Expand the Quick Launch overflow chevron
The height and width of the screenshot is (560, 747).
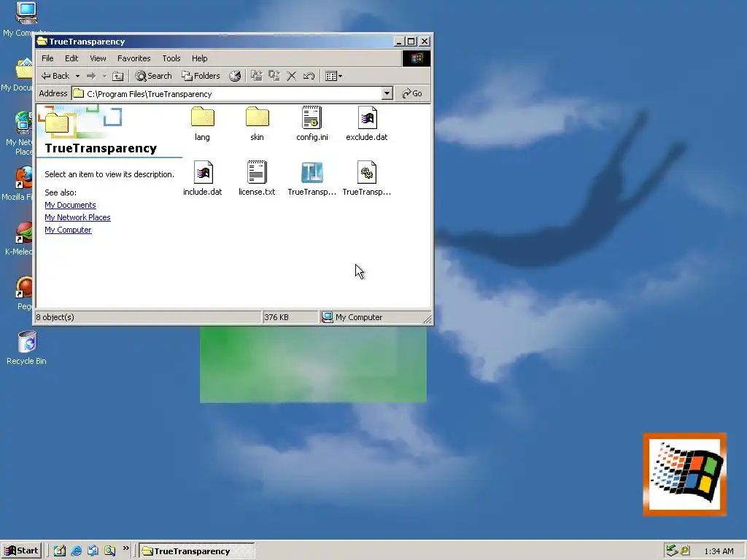pyautogui.click(x=125, y=548)
